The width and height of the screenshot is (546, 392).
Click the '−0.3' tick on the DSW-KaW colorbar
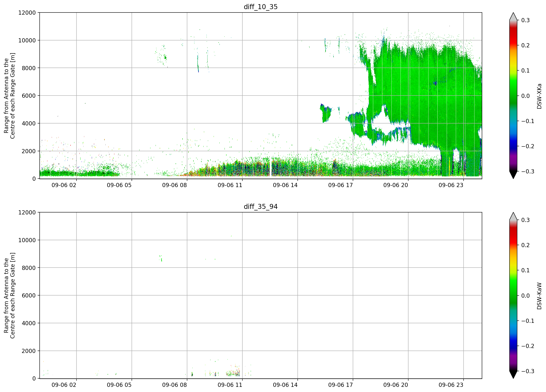pos(528,371)
